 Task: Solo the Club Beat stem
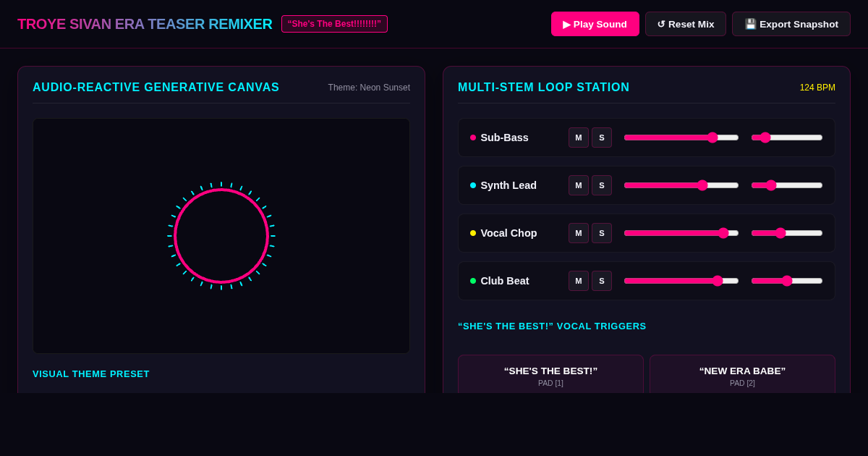602,281
